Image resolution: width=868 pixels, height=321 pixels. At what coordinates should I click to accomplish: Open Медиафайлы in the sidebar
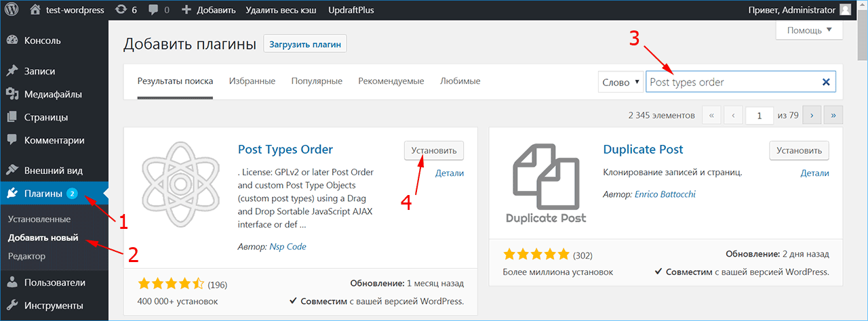tap(53, 94)
